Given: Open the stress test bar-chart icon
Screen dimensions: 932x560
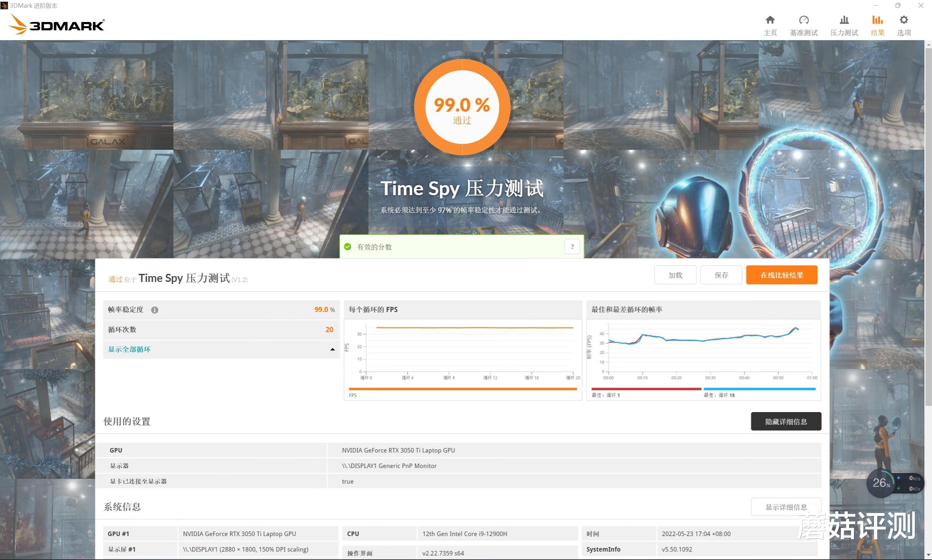Looking at the screenshot, I should 844,20.
